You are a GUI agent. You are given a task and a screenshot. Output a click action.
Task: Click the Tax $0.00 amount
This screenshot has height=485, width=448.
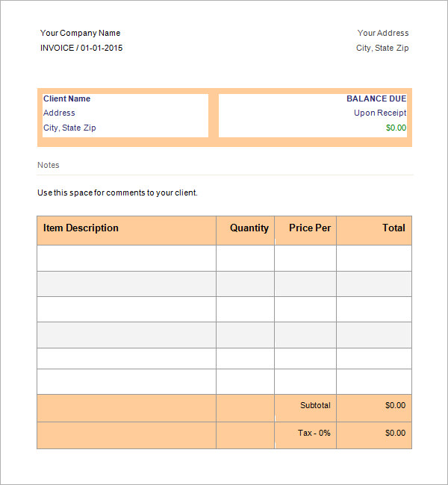tap(396, 433)
